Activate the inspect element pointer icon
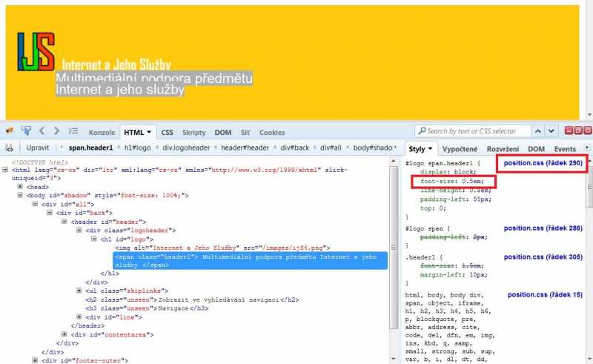 point(26,131)
